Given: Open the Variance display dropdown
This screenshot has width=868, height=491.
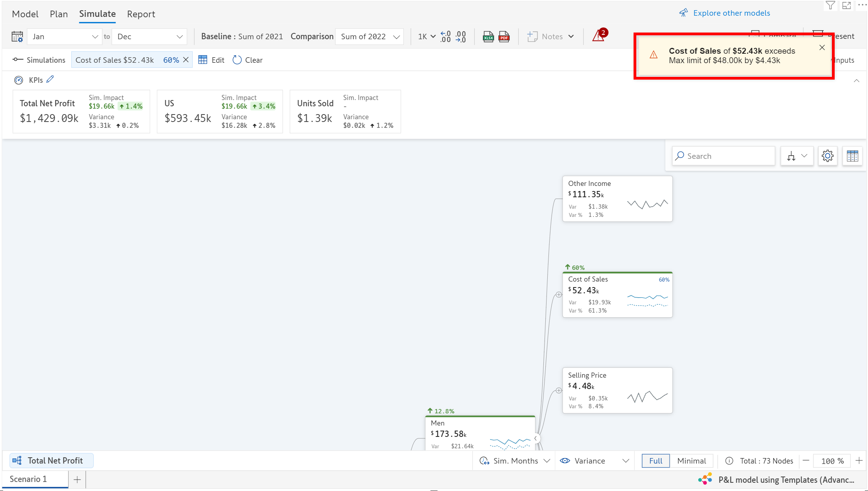Looking at the screenshot, I should click(594, 461).
